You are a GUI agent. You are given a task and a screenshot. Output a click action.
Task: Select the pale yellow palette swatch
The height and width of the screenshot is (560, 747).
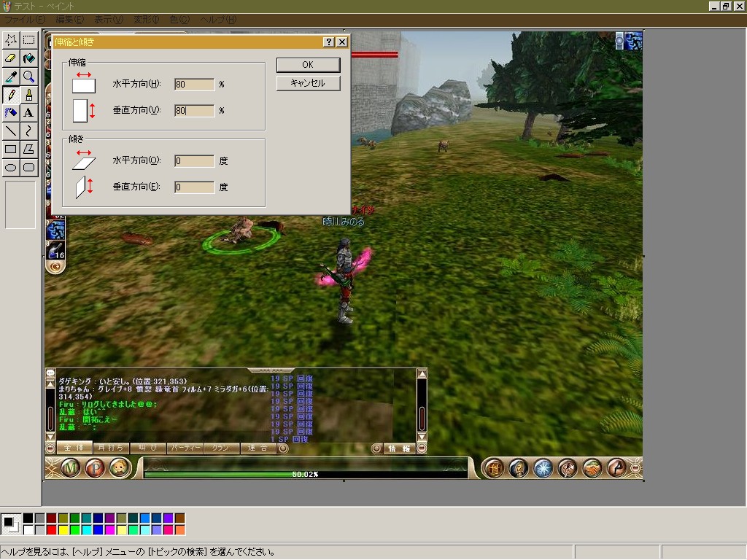tap(122, 529)
